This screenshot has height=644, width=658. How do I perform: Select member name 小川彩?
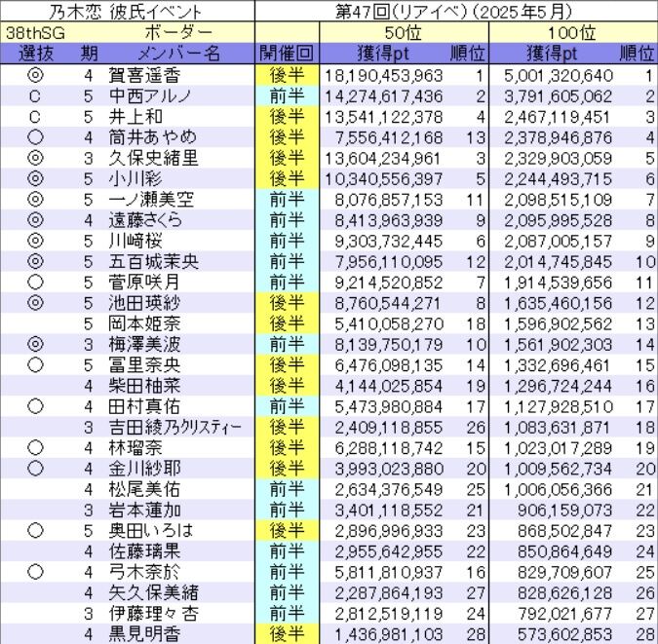[x=135, y=179]
